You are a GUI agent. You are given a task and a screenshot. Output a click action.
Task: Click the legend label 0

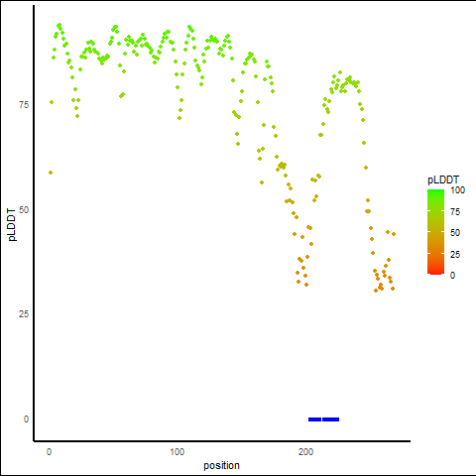pos(452,276)
